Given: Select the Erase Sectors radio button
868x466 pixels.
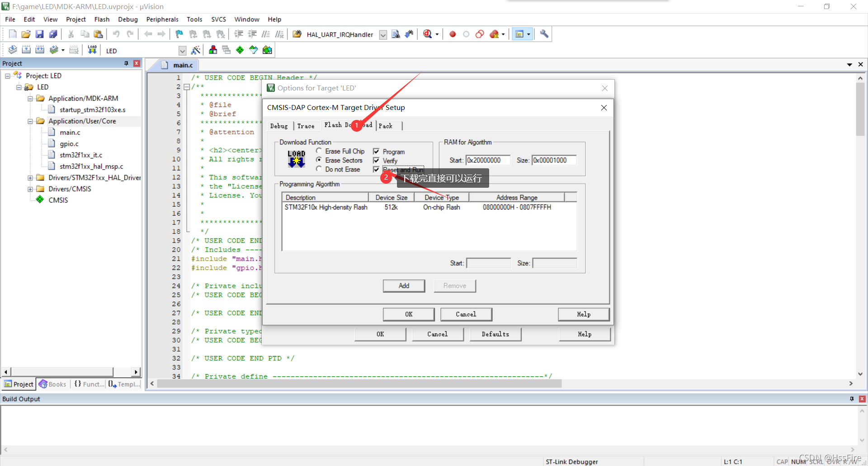Looking at the screenshot, I should (x=319, y=160).
